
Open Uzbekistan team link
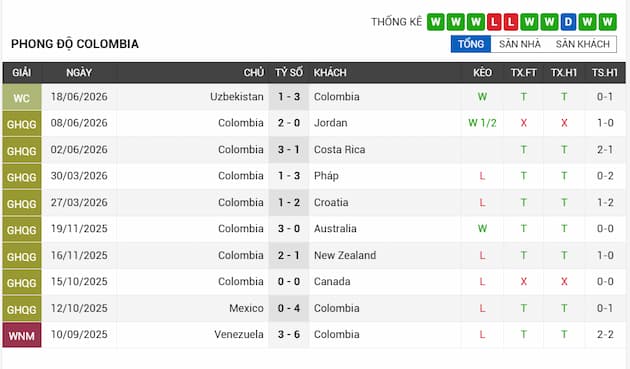click(x=237, y=97)
